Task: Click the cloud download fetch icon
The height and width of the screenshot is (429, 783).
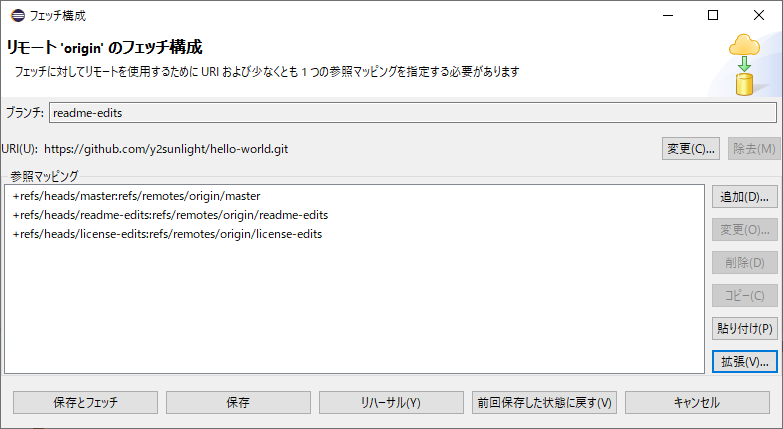Action: 744,63
